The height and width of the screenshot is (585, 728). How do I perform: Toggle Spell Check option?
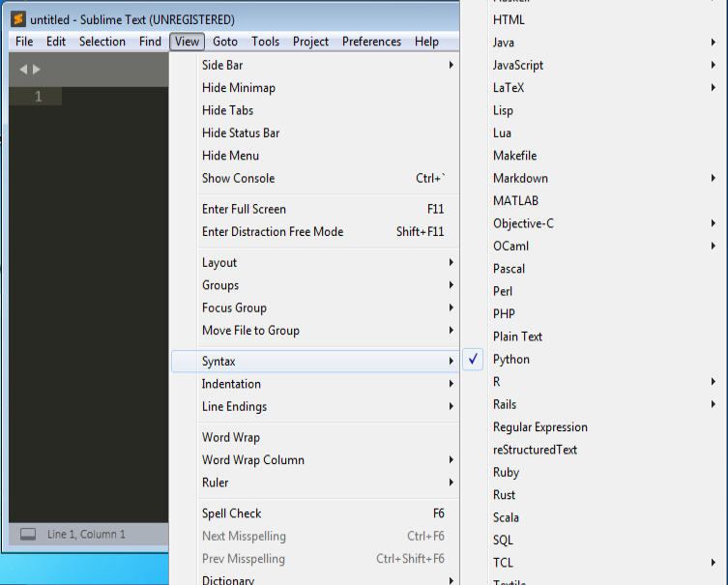coord(315,513)
